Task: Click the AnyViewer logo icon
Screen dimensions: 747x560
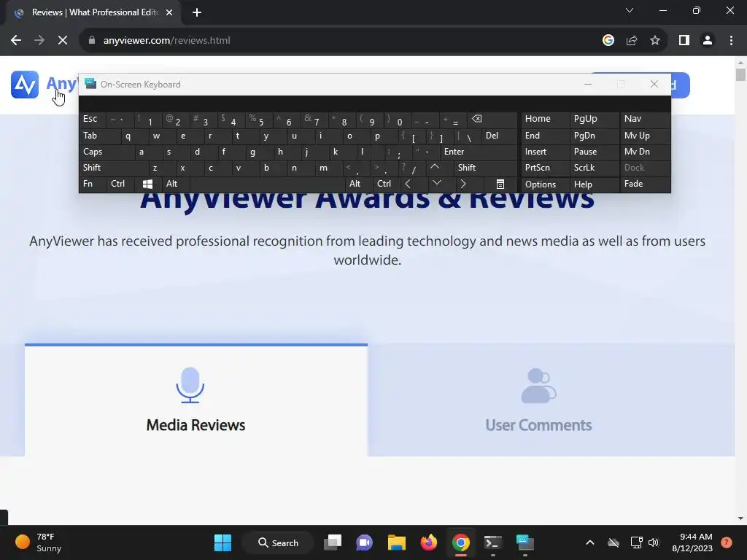Action: pyautogui.click(x=25, y=85)
